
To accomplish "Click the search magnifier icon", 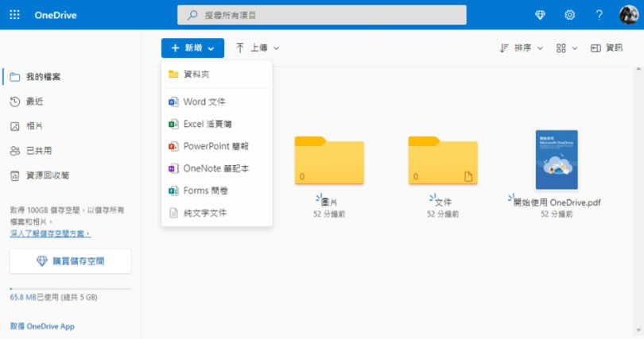I will tap(192, 15).
